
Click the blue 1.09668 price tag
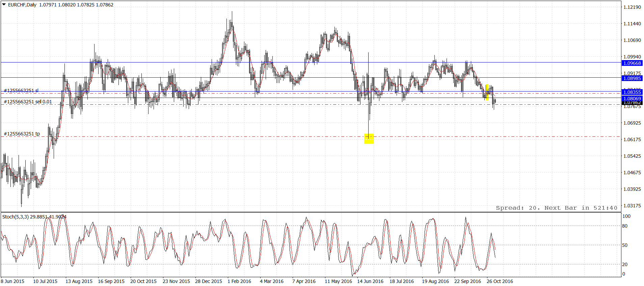(x=632, y=63)
